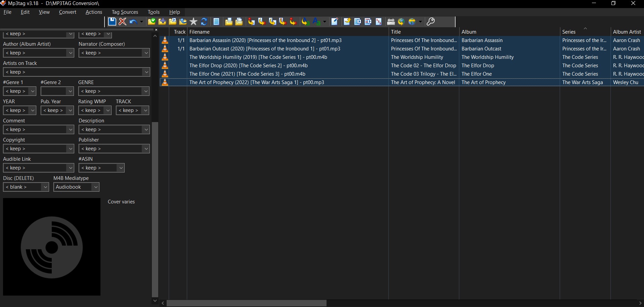The height and width of the screenshot is (307, 644).
Task: Open the Tag Sources menu
Action: pyautogui.click(x=125, y=12)
